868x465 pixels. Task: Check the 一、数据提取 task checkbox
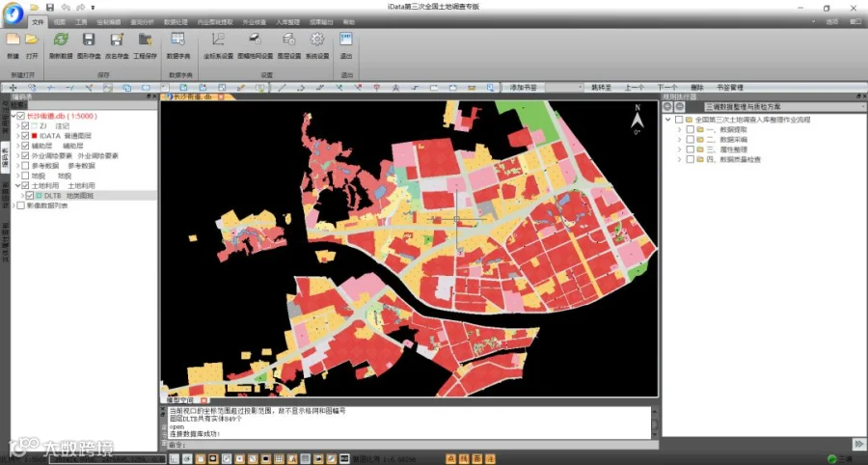[x=689, y=130]
